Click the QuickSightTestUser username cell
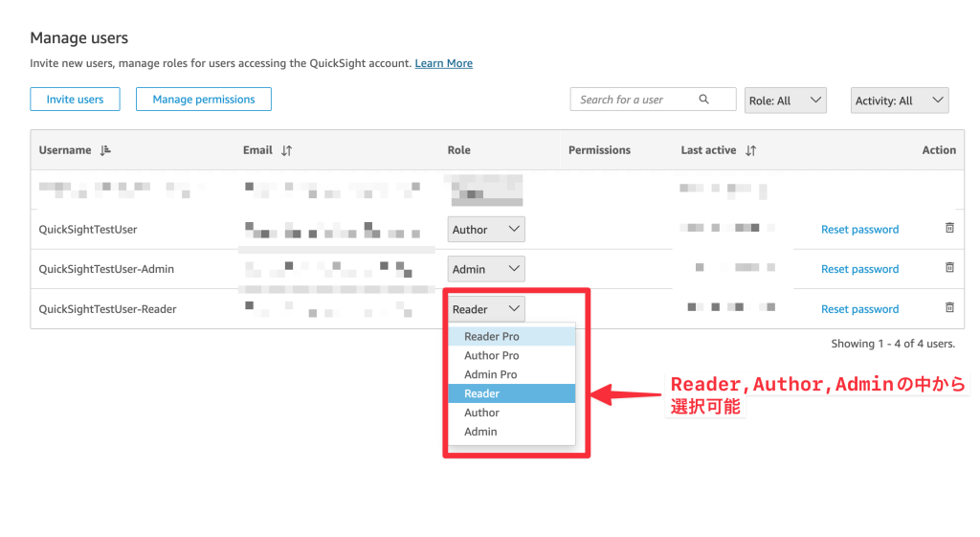Image resolution: width=980 pixels, height=537 pixels. tap(88, 230)
